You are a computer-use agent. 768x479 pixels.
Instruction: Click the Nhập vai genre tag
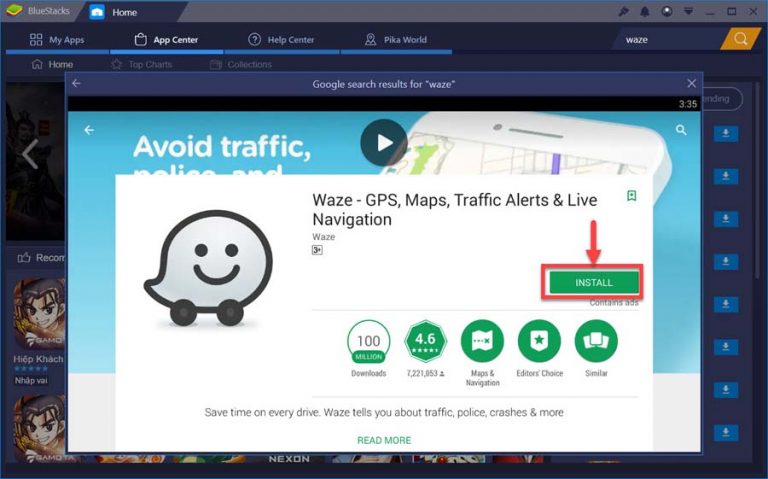[x=31, y=380]
